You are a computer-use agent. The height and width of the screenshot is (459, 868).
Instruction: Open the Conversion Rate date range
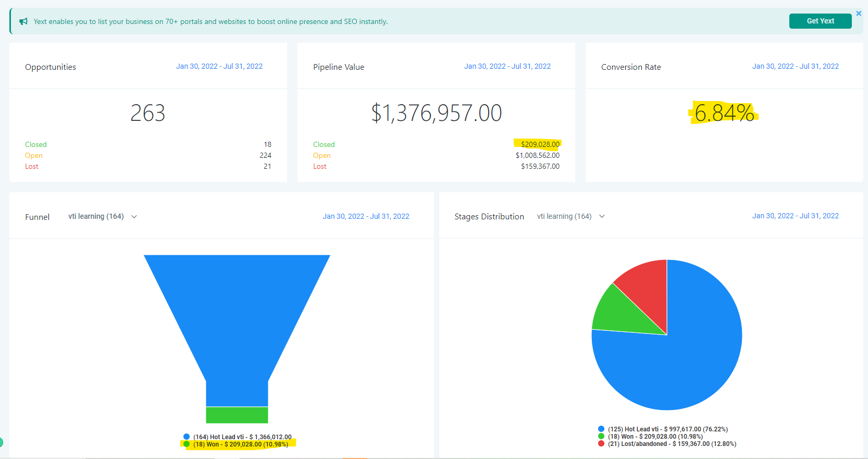coord(796,66)
